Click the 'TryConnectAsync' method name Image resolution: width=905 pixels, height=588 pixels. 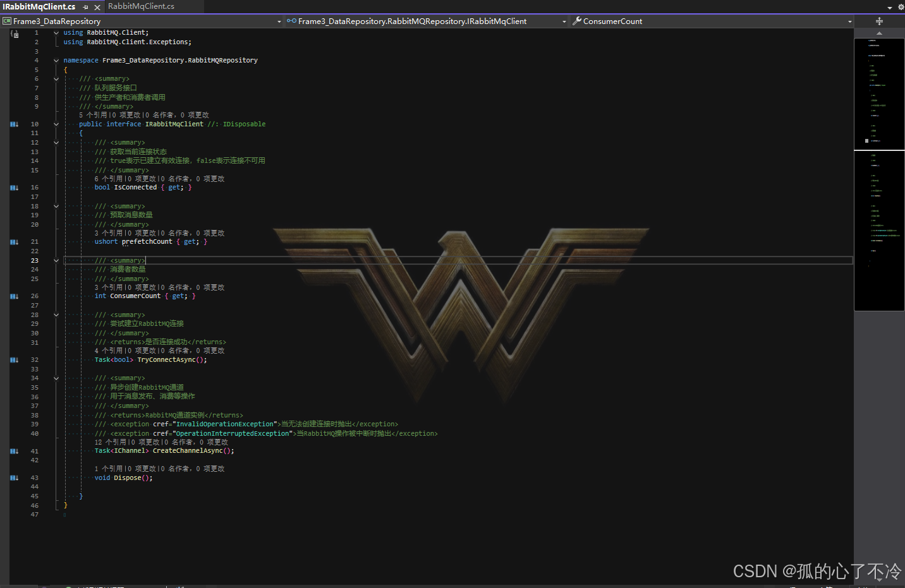pos(167,360)
